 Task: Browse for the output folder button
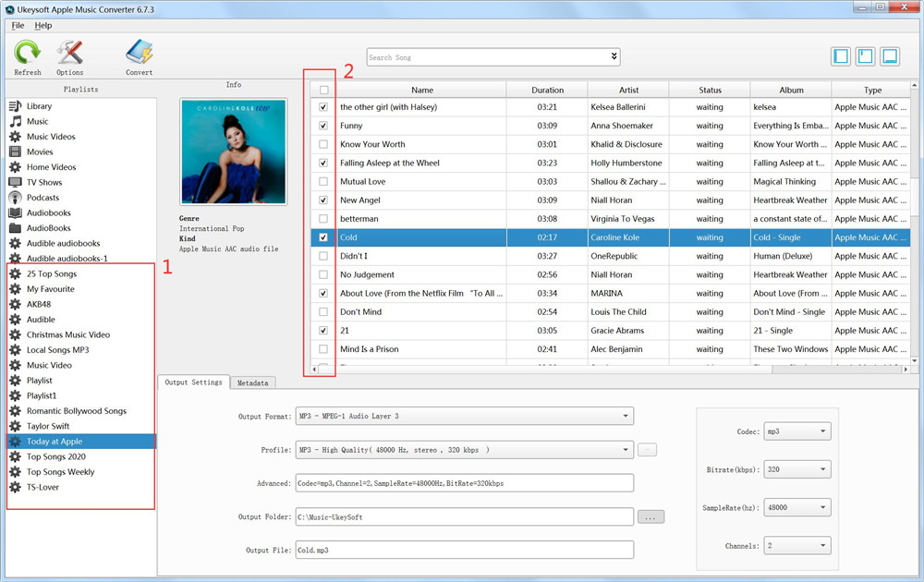650,516
